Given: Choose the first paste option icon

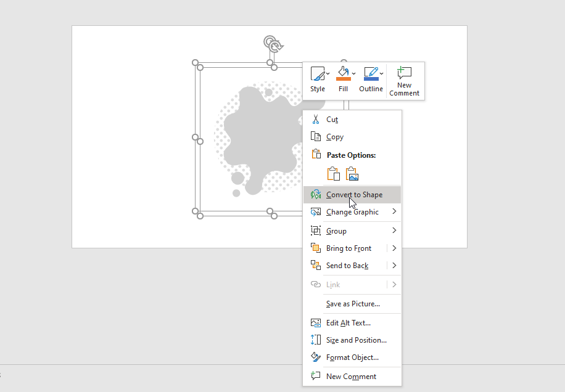Looking at the screenshot, I should (333, 174).
